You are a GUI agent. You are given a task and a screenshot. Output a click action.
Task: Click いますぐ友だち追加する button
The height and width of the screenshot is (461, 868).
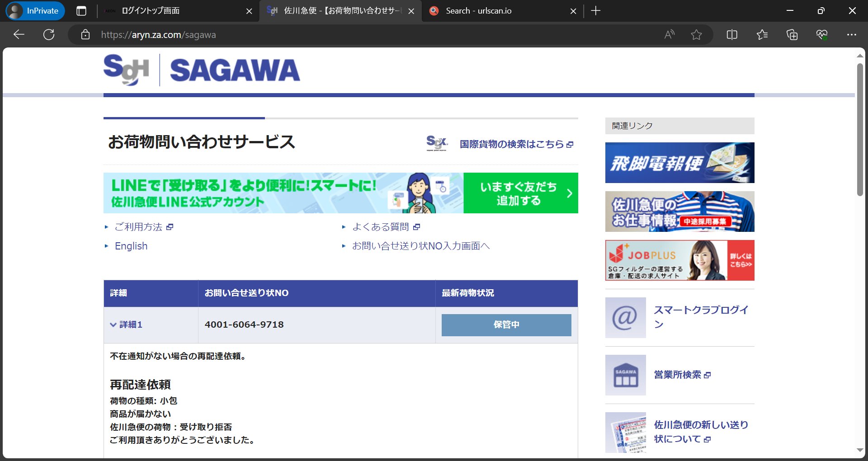521,193
